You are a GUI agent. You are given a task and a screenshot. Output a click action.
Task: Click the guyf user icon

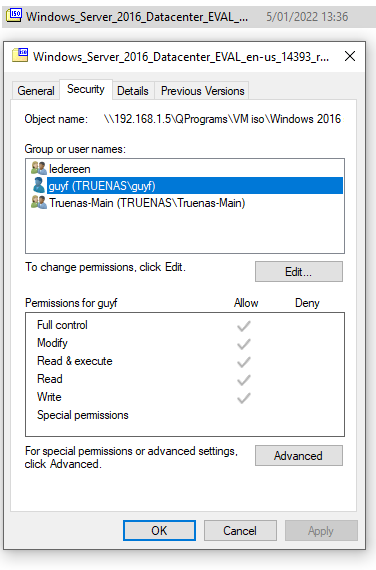pyautogui.click(x=39, y=185)
